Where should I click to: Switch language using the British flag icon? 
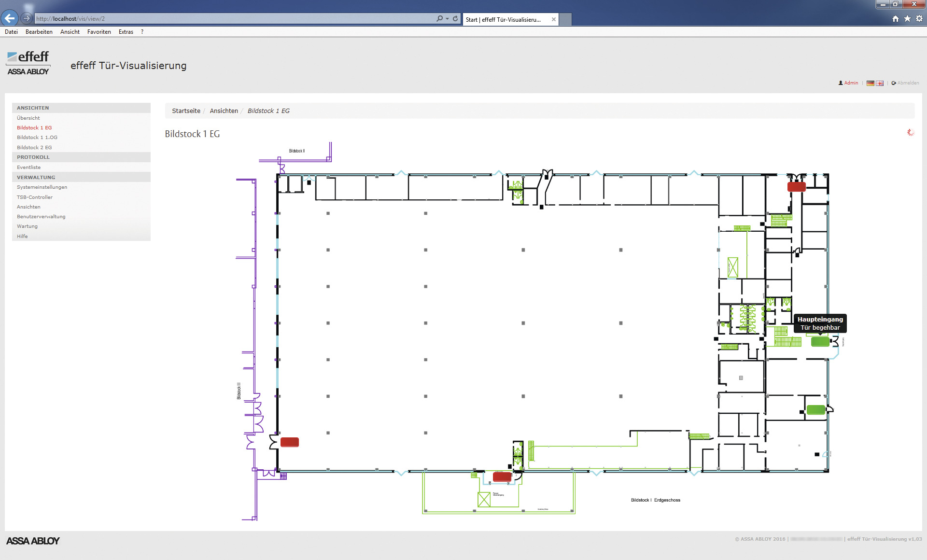click(x=880, y=83)
